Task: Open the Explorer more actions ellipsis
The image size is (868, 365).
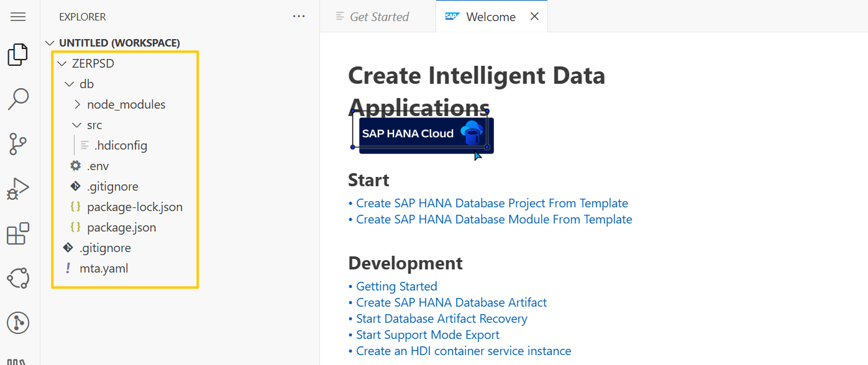Action: (x=299, y=17)
